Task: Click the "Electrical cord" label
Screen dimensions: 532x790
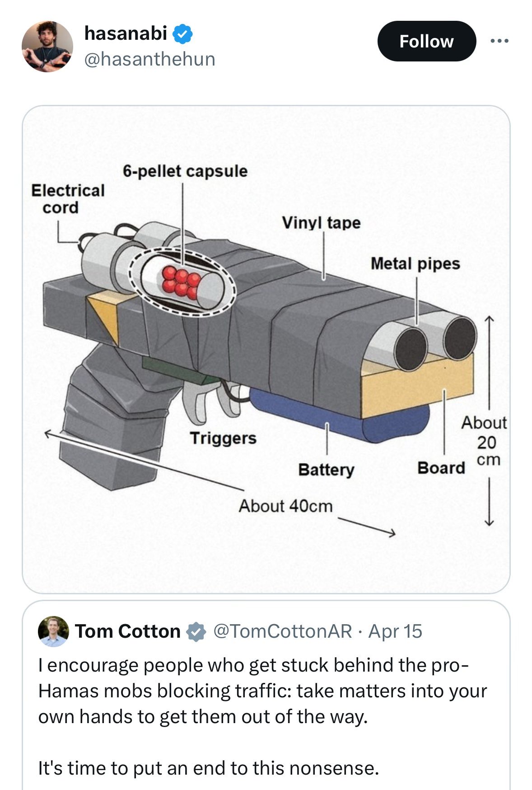Action: point(68,199)
